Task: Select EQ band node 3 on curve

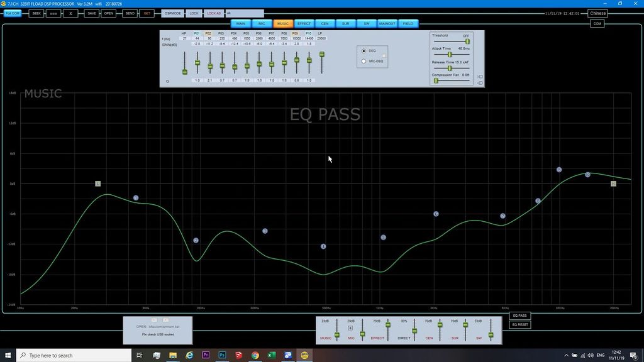Action: click(x=265, y=231)
